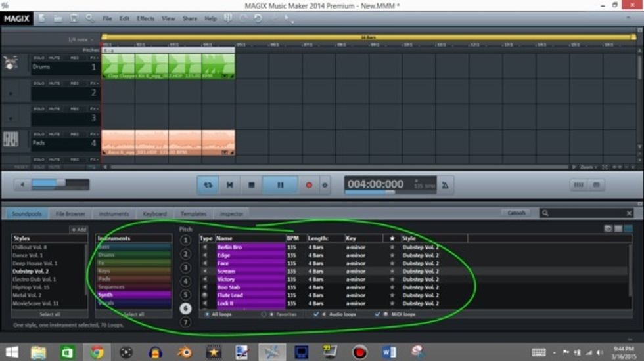Viewport: 644px width, 361px height.
Task: Switch to the Keyboard tab
Action: 155,214
